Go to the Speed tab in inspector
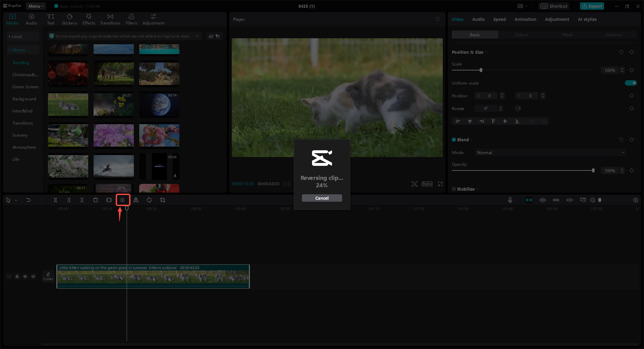This screenshot has height=349, width=644. (x=499, y=19)
